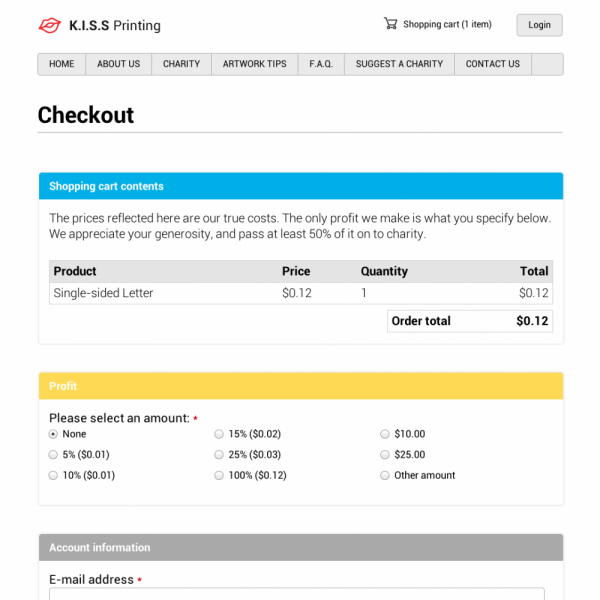The image size is (600, 600).
Task: Open Artwork Tips from navigation
Action: coord(254,64)
